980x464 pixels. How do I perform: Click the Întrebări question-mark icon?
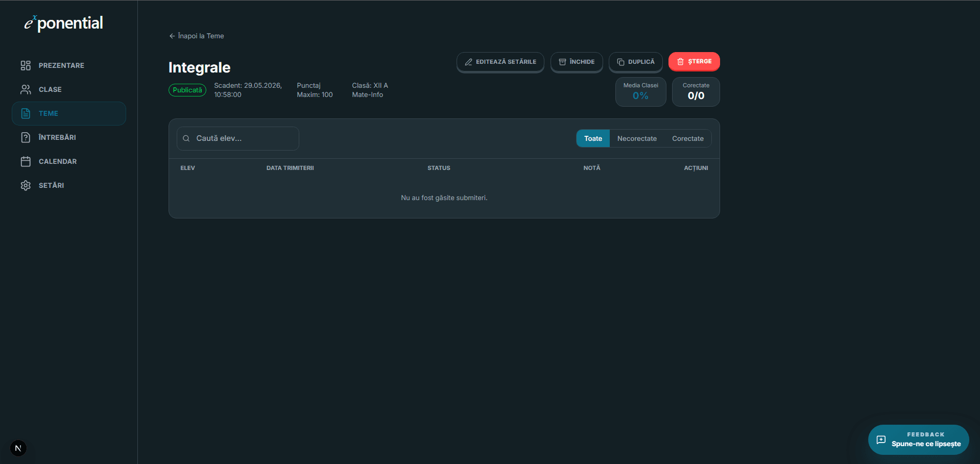point(26,137)
